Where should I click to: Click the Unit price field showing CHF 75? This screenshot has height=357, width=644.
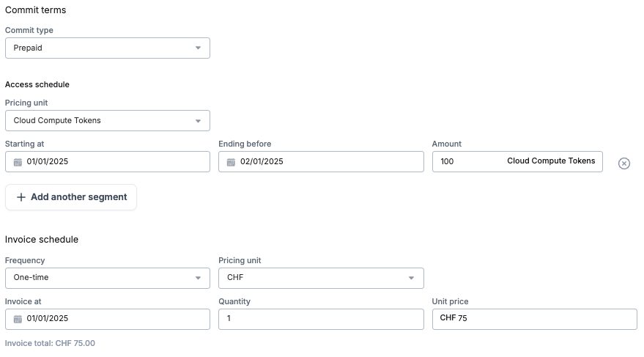coord(534,319)
